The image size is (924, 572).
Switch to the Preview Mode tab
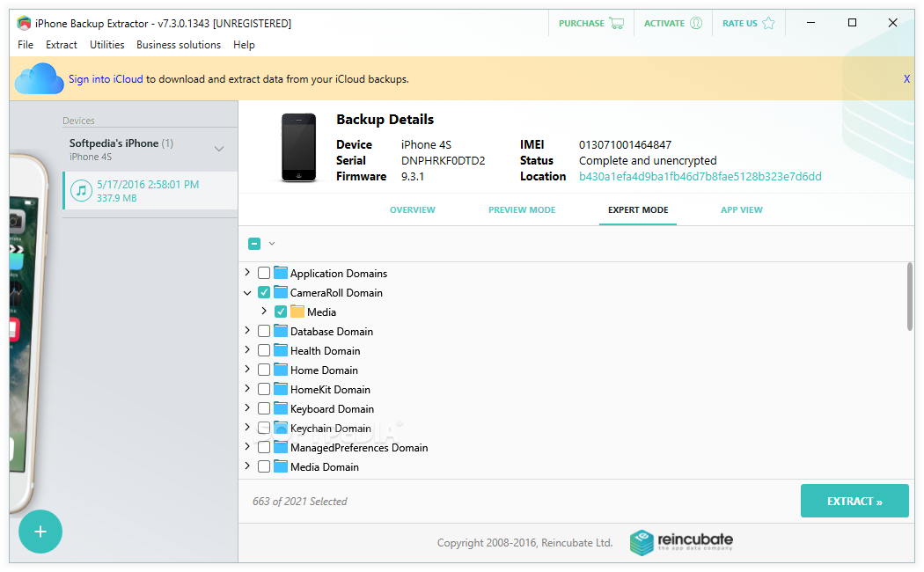pos(522,209)
